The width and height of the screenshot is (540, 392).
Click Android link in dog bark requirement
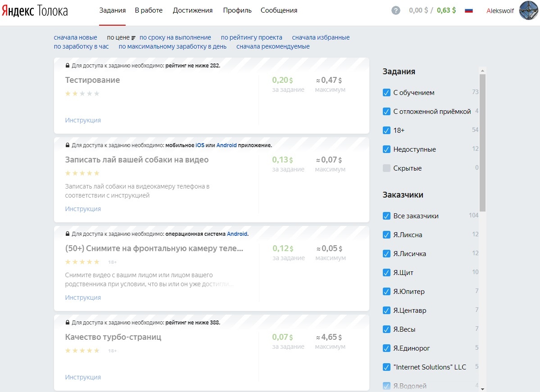click(226, 145)
